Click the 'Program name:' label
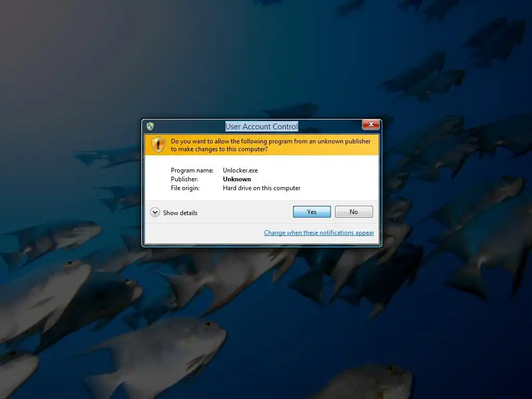The image size is (532, 399). (192, 170)
